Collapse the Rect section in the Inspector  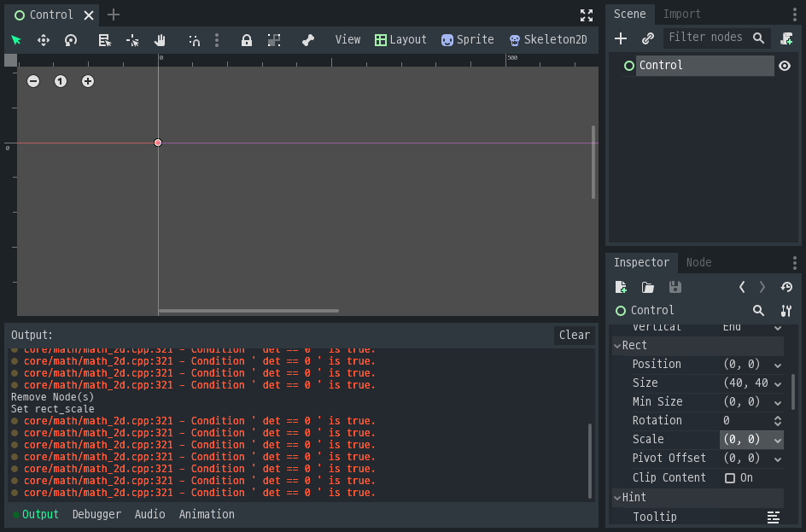[617, 345]
